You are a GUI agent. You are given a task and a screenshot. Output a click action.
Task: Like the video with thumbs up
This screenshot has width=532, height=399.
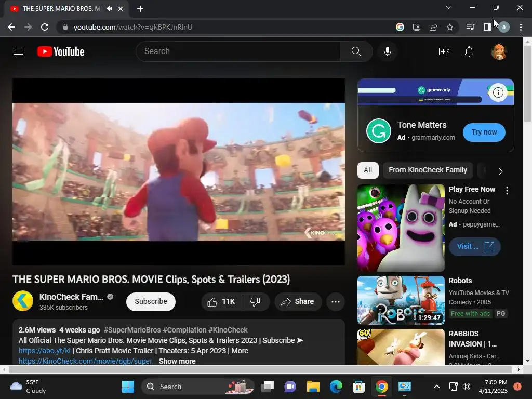pyautogui.click(x=222, y=302)
